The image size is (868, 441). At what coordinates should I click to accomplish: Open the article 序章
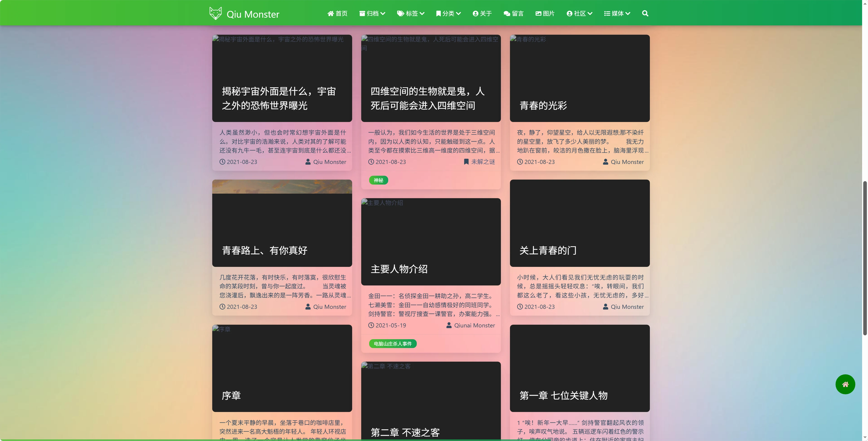point(231,395)
